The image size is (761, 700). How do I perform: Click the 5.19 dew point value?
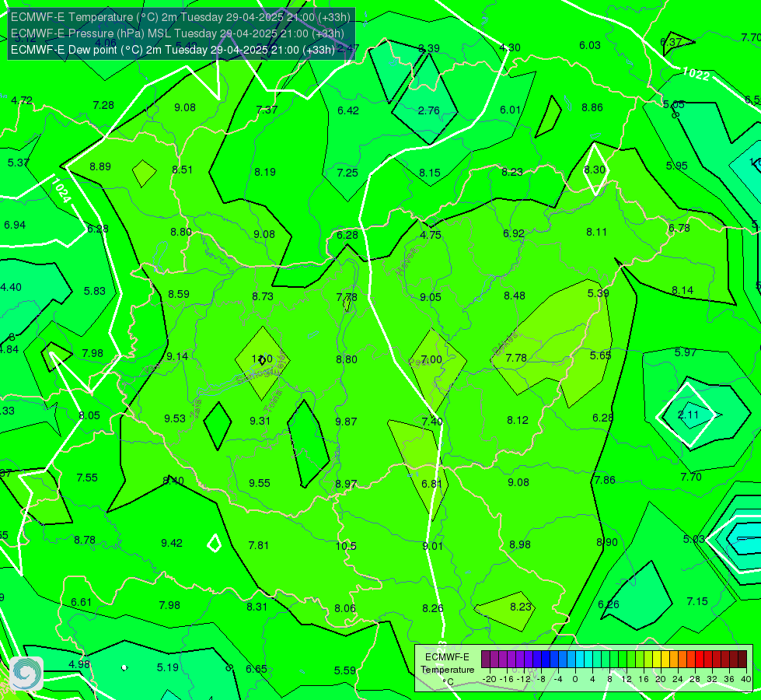[168, 668]
